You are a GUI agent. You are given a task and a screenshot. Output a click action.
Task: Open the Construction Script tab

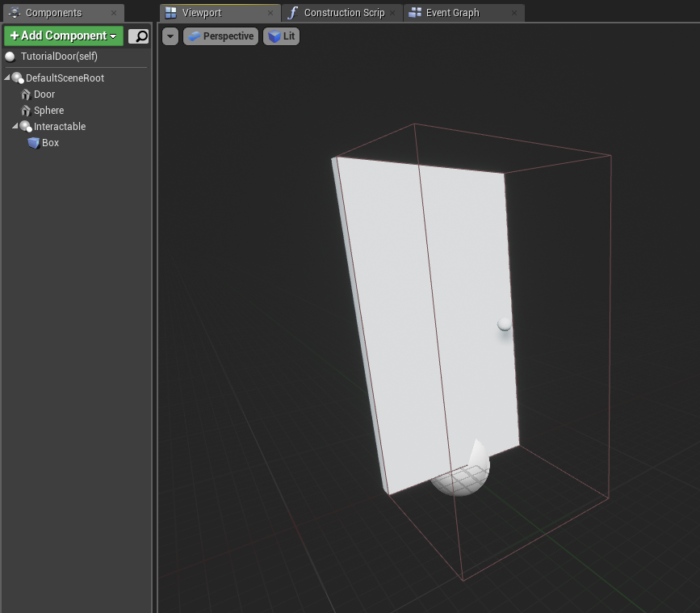342,13
